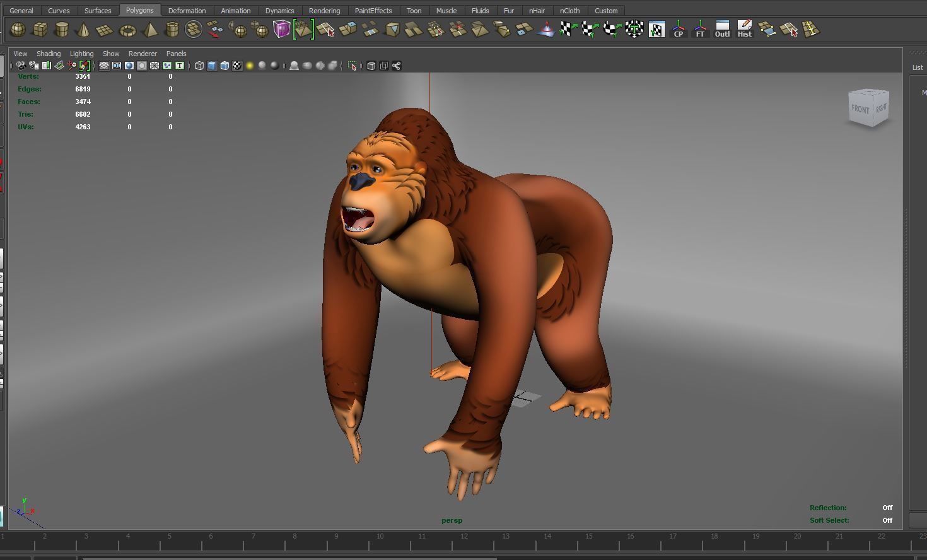Create a polygon torus from the shelf
The width and height of the screenshot is (927, 560).
pyautogui.click(x=127, y=30)
